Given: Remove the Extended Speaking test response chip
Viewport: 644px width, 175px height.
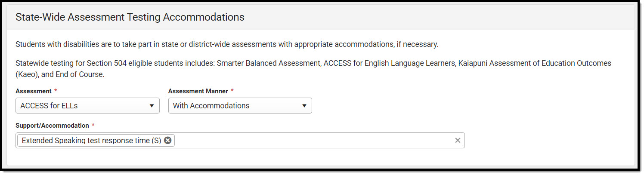Looking at the screenshot, I should 168,140.
